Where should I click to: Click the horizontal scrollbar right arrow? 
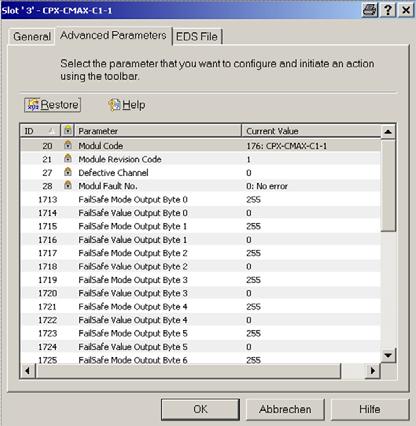pos(373,371)
